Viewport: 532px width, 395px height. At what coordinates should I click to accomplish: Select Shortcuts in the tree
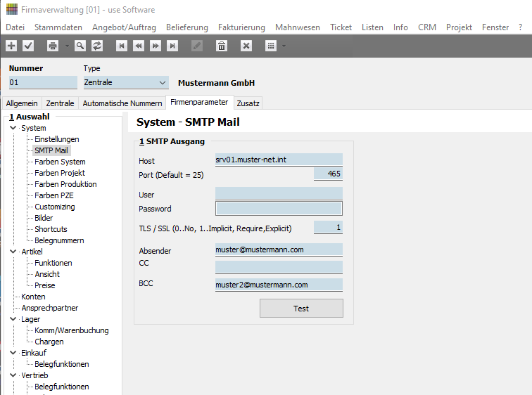(51, 229)
